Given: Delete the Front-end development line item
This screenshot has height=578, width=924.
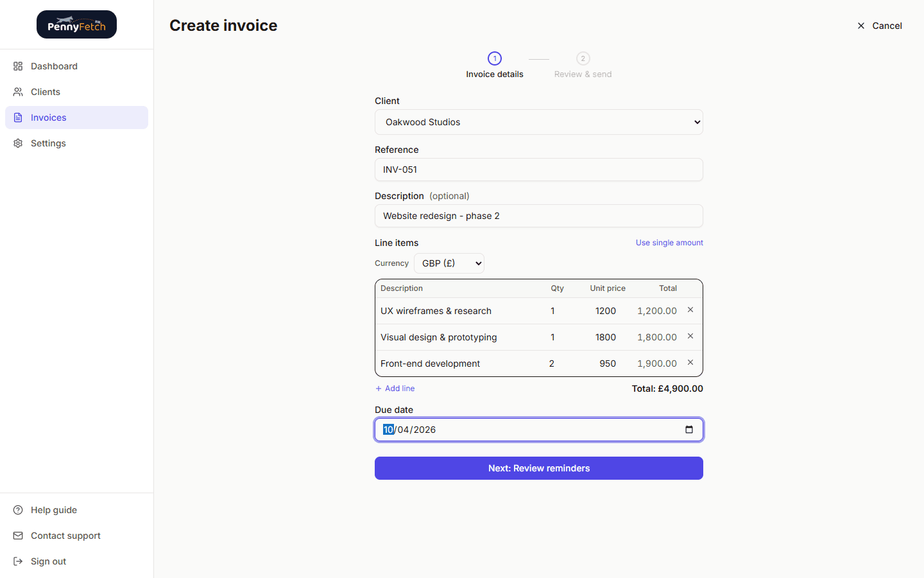Looking at the screenshot, I should tap(690, 362).
